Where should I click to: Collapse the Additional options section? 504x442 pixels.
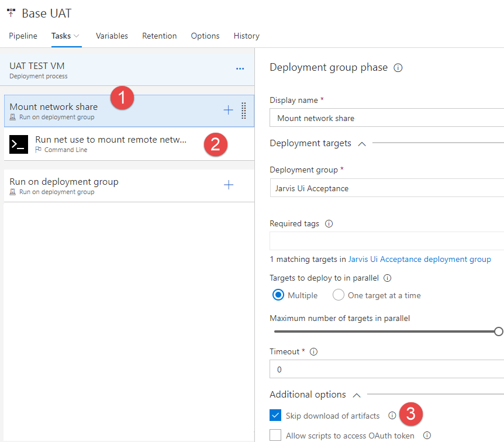(x=356, y=395)
